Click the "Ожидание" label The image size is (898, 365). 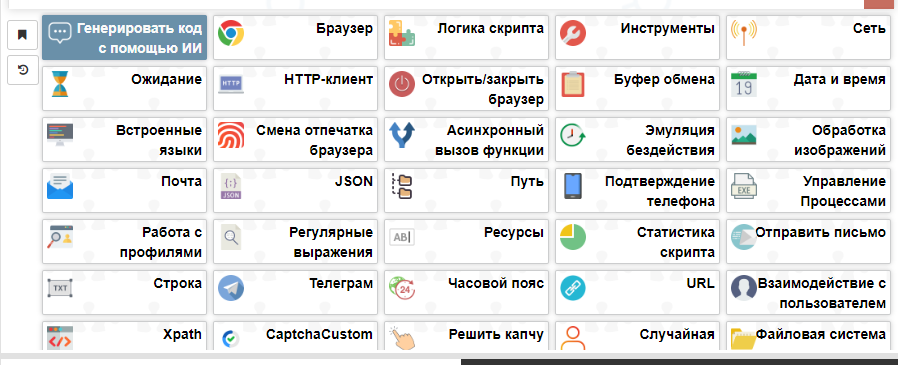[167, 79]
